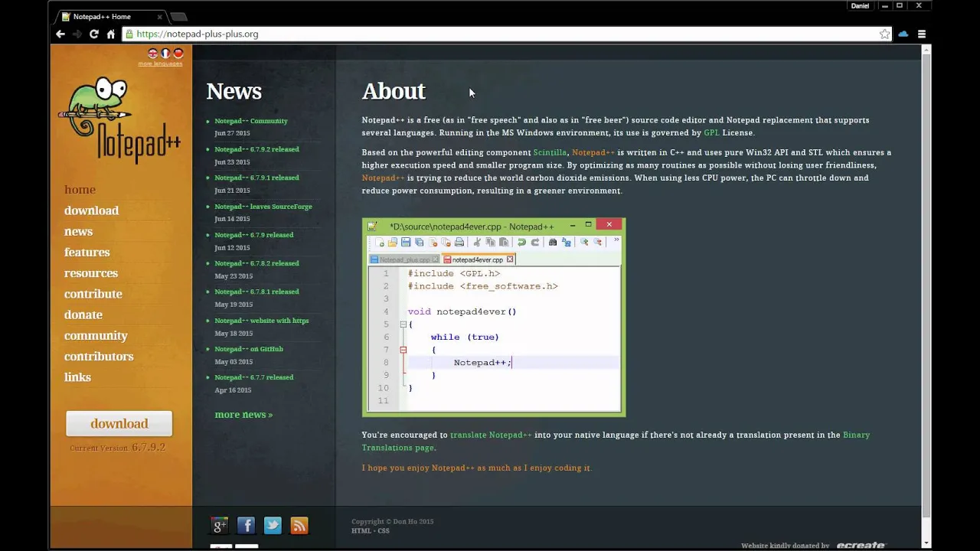
Task: Open Notepad++ on GitHub news item
Action: coord(249,349)
